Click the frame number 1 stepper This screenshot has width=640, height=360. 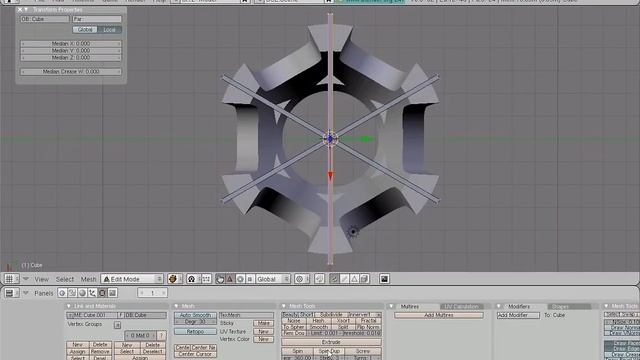(x=152, y=293)
